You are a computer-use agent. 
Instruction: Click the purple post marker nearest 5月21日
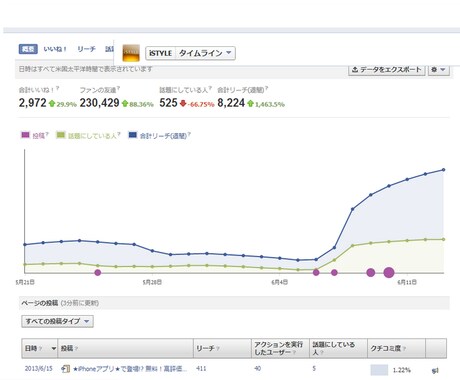click(97, 272)
